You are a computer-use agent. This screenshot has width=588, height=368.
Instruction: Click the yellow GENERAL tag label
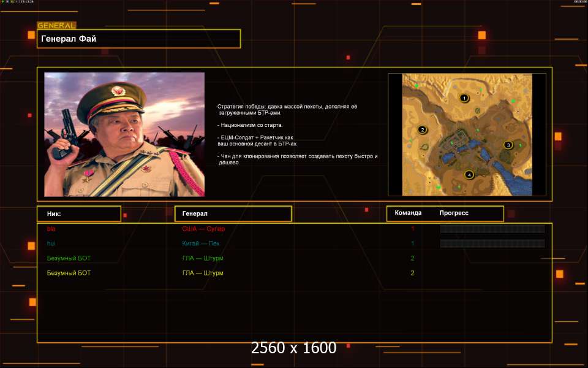(56, 26)
